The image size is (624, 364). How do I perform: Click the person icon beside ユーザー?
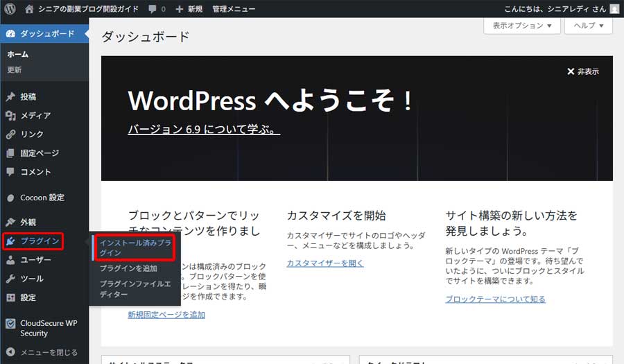tap(10, 260)
